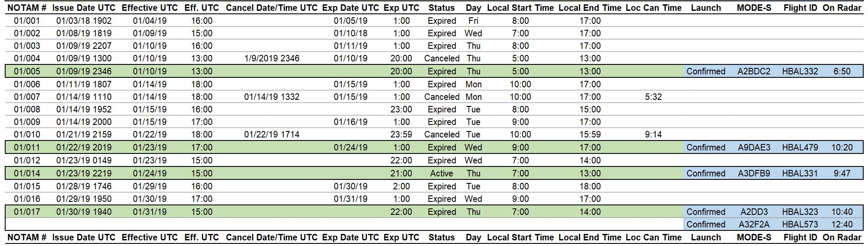Select the bottom On Radar header
Viewport: 868px width, 246px height.
pyautogui.click(x=842, y=237)
